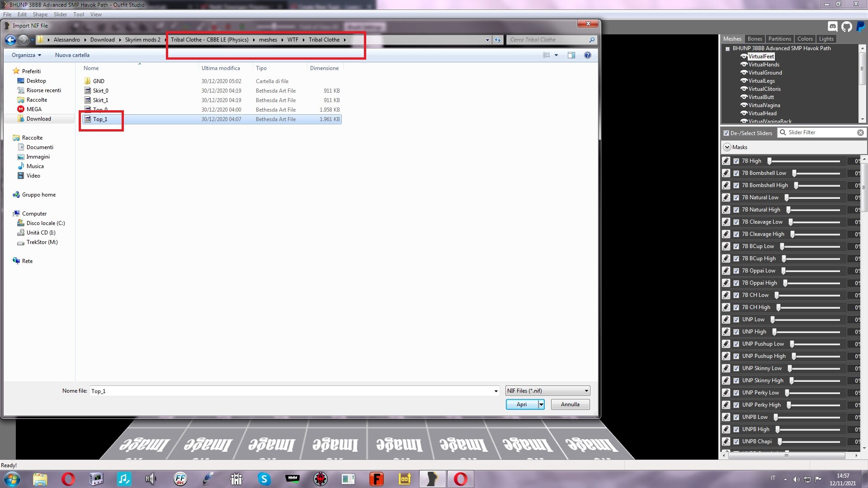Toggle the De-/Select Sliders checkbox
The width and height of the screenshot is (868, 488).
coord(726,133)
